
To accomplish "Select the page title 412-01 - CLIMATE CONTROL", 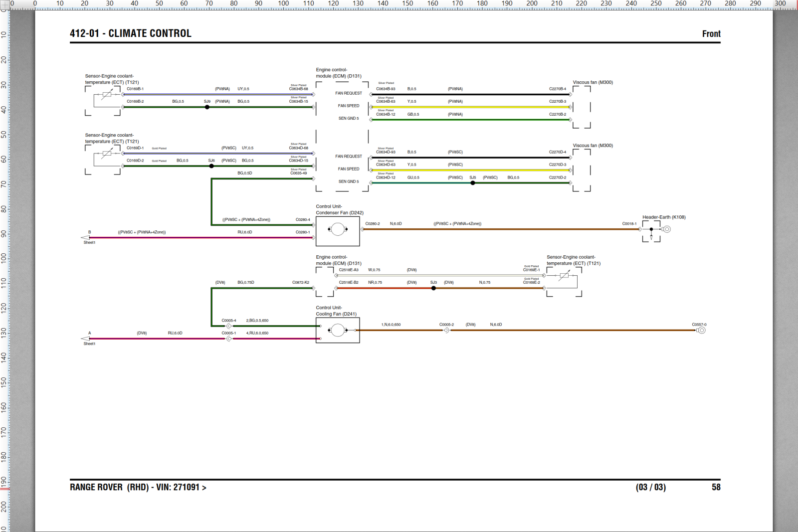I will pos(131,33).
